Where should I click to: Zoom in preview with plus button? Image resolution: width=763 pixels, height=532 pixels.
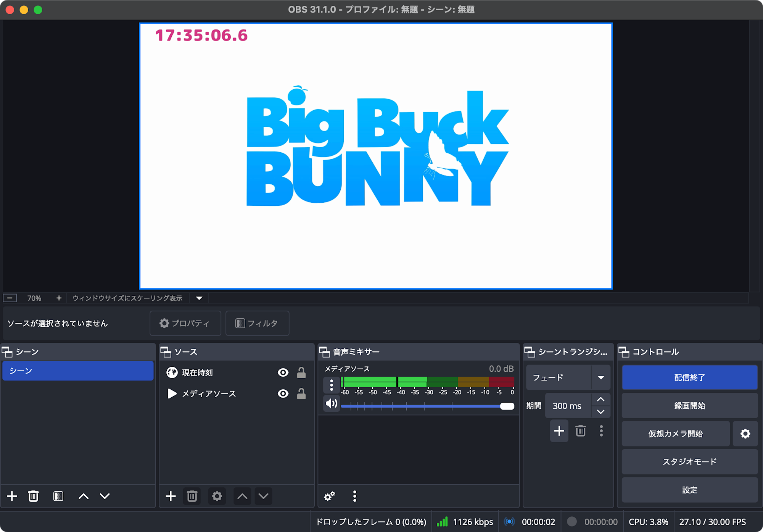59,298
